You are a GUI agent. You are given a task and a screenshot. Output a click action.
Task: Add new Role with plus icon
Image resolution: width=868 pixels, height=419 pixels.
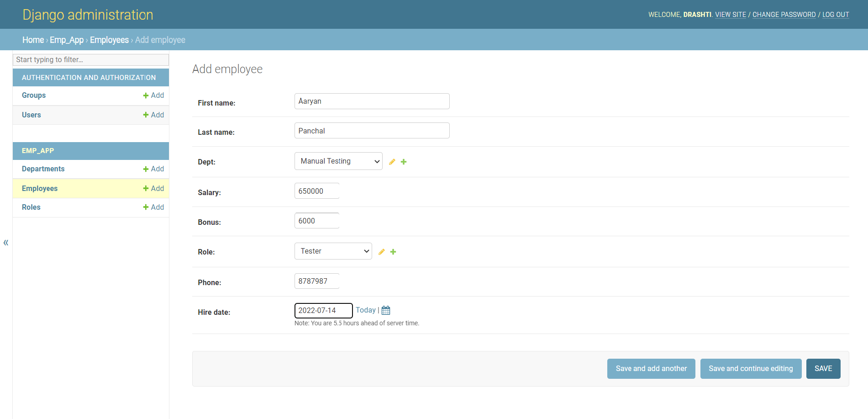pos(393,252)
